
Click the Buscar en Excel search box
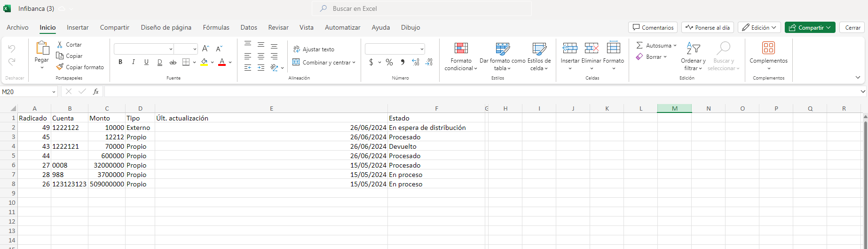pos(421,8)
